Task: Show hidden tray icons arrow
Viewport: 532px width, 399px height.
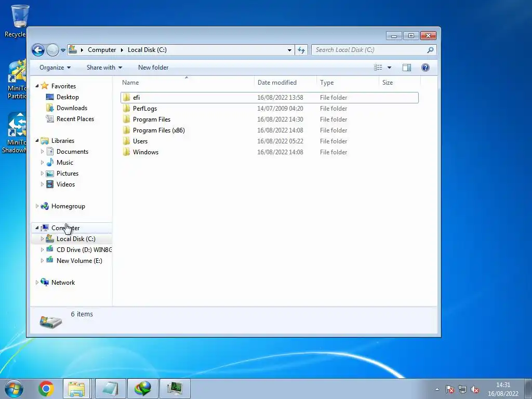Action: tap(437, 389)
